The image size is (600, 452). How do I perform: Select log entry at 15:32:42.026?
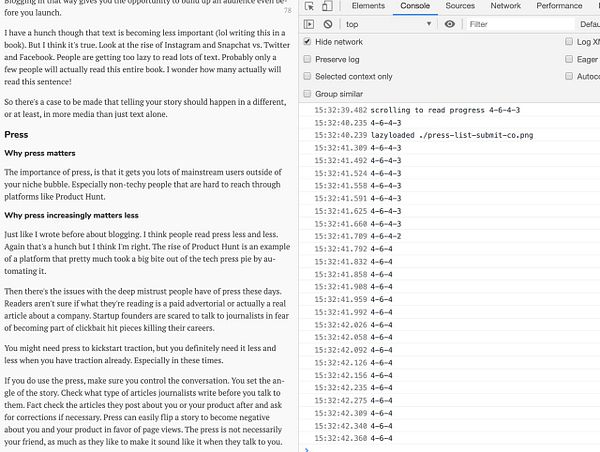(x=449, y=325)
